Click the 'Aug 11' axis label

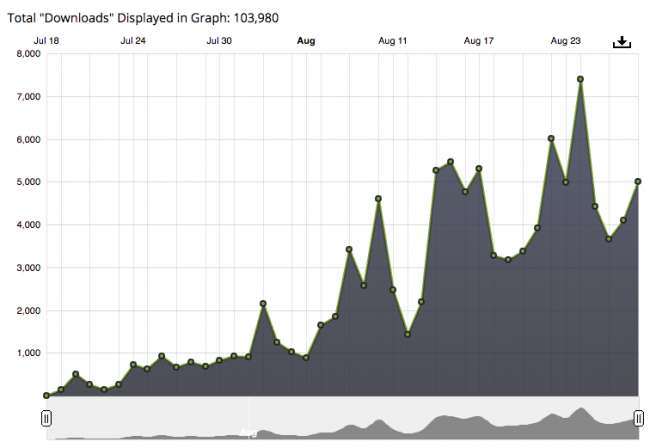(x=393, y=41)
